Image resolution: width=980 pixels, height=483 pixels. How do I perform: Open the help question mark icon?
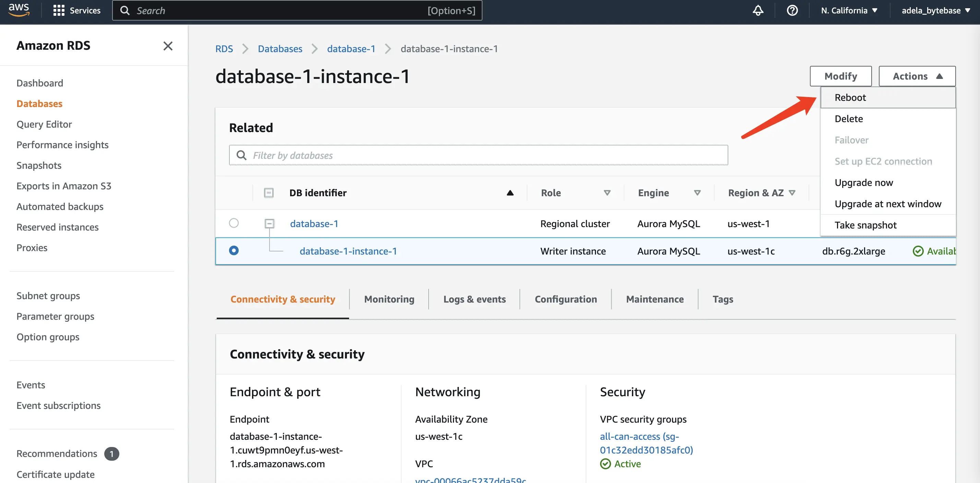(x=792, y=10)
